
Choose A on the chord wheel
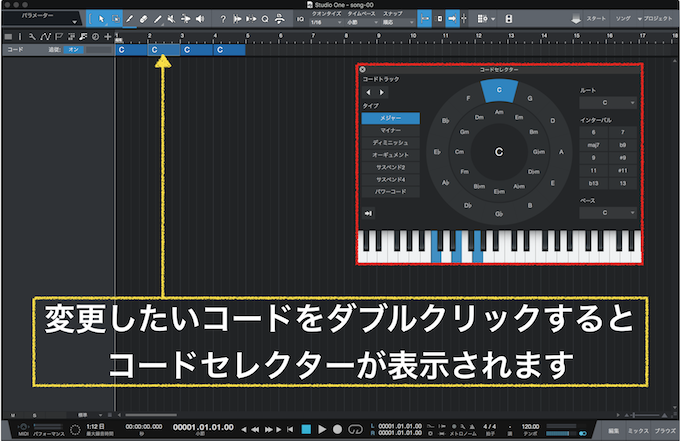tap(561, 152)
